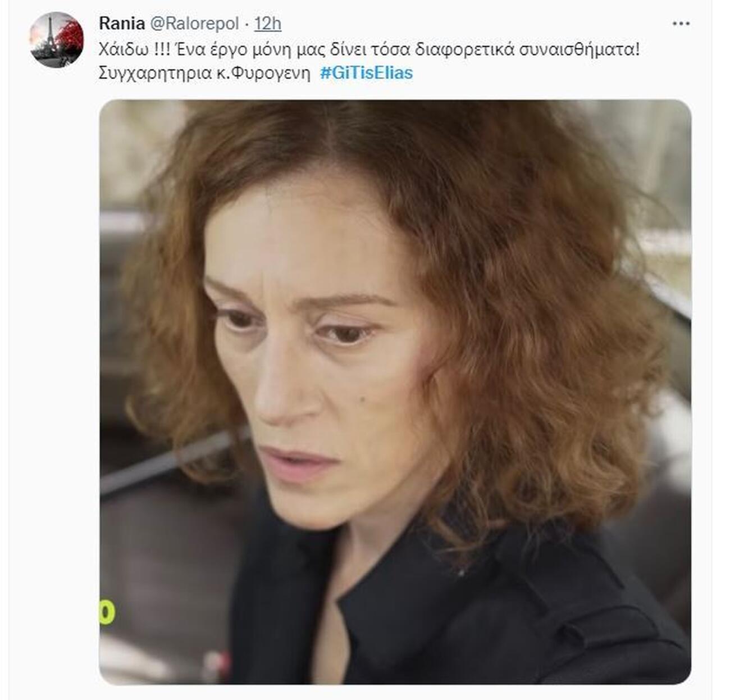Click the display name Rania
Viewport: 730px width, 700px height.
[121, 24]
